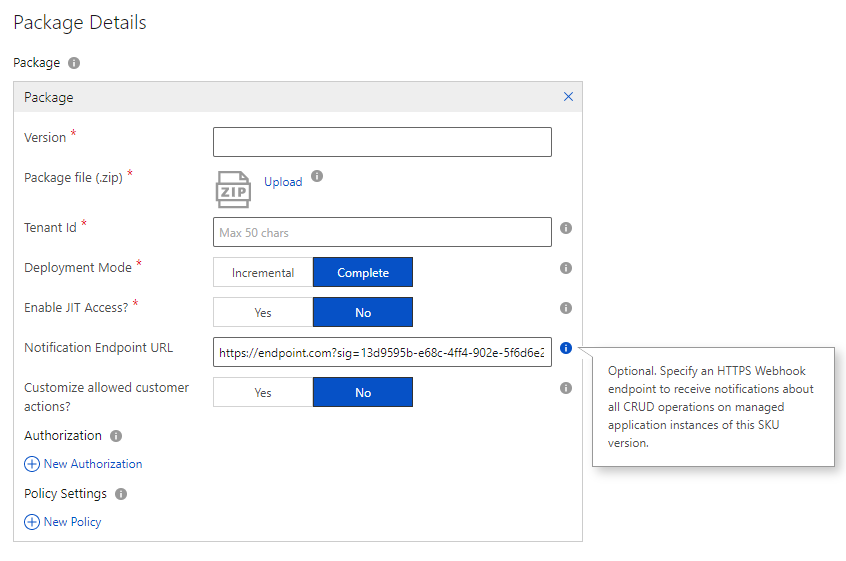Choose No for Customize allowed customer actions
The width and height of the screenshot is (846, 561).
click(x=362, y=392)
